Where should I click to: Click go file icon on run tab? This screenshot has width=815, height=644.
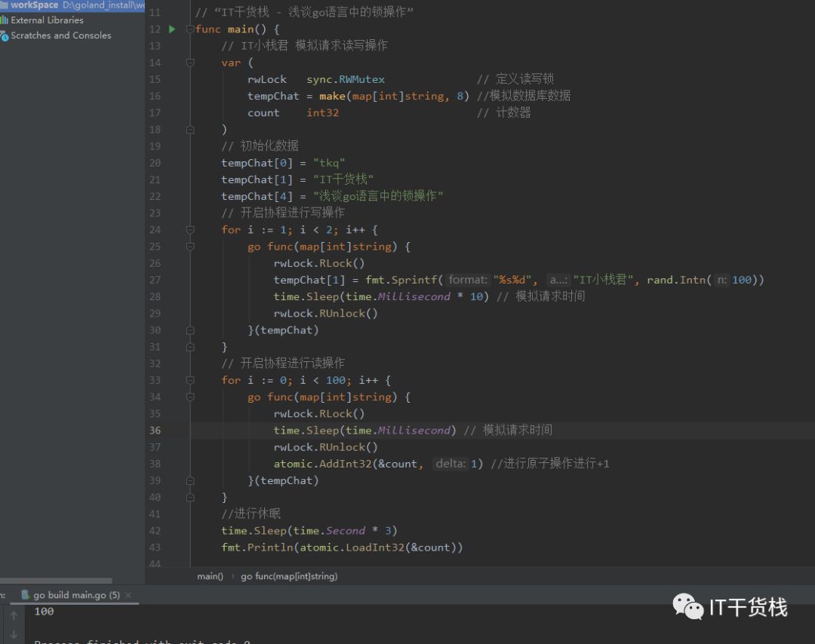tap(25, 595)
